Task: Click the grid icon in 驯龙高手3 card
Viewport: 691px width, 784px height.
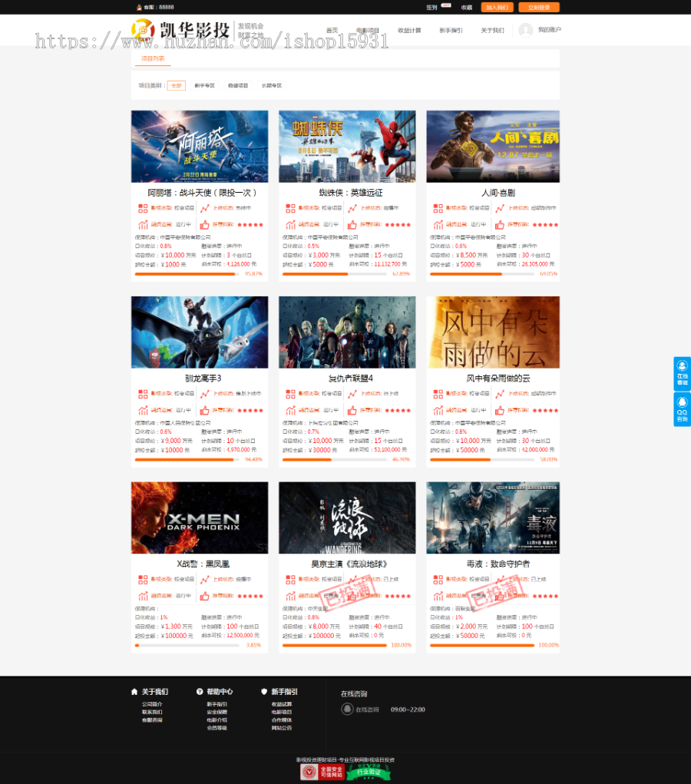Action: pyautogui.click(x=143, y=394)
